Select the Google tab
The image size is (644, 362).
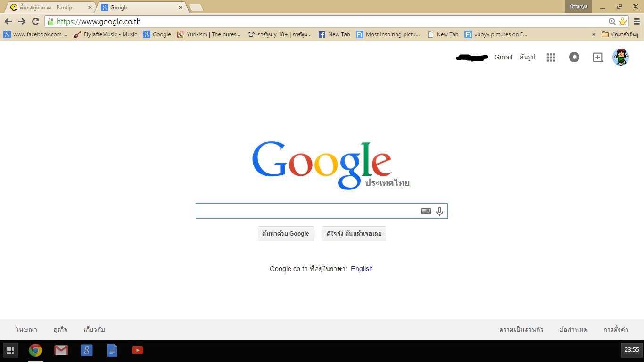tap(141, 8)
